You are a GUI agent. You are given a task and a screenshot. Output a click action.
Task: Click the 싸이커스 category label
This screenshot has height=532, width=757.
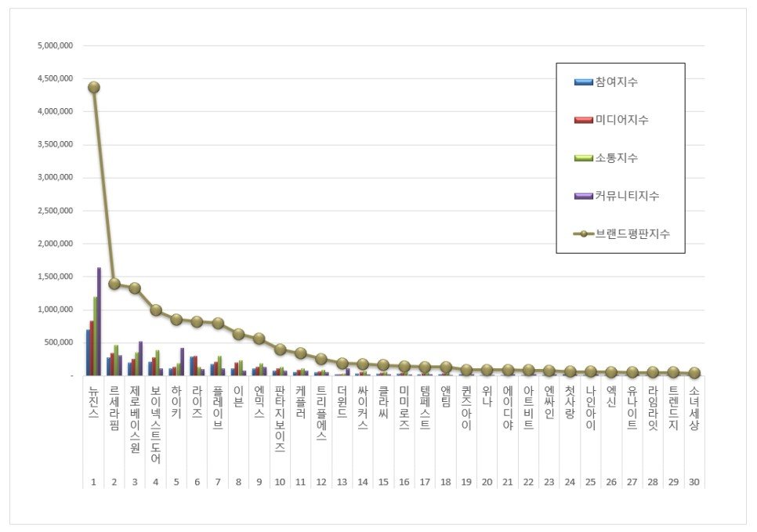(363, 407)
